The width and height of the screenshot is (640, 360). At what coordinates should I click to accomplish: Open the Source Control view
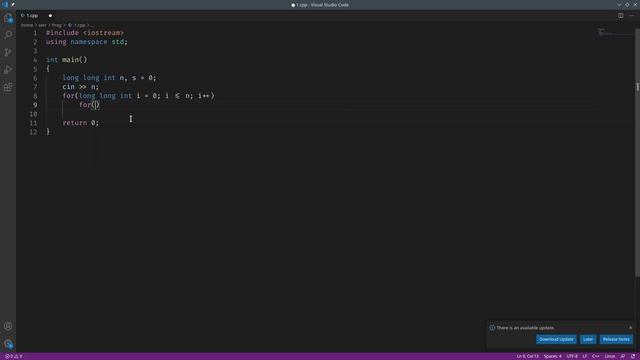[8, 52]
